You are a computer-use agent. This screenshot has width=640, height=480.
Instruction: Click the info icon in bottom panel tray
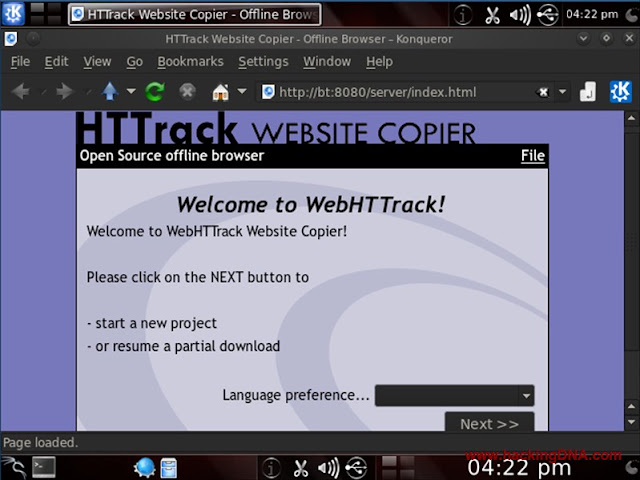point(271,468)
